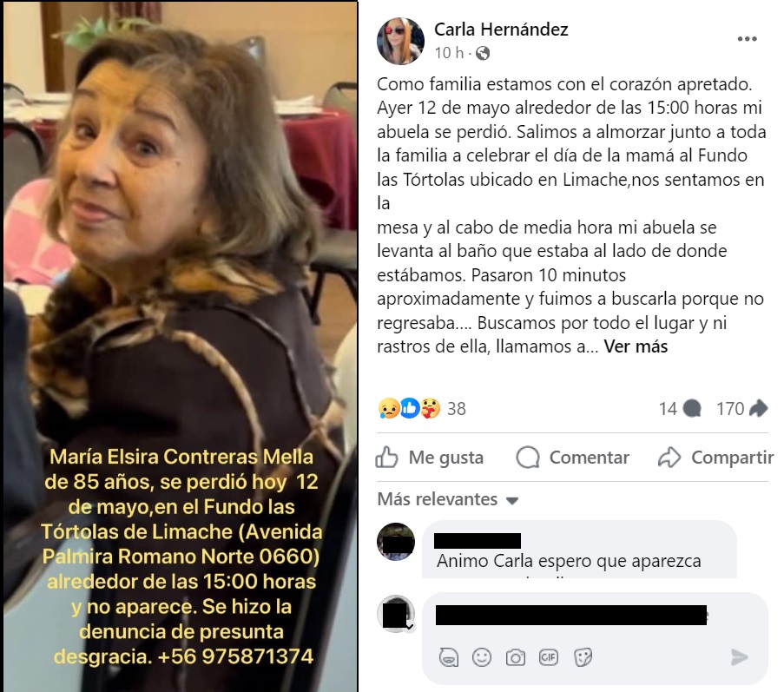Open the avatar sticker icon in comment box
Image resolution: width=784 pixels, height=692 pixels.
tap(449, 657)
